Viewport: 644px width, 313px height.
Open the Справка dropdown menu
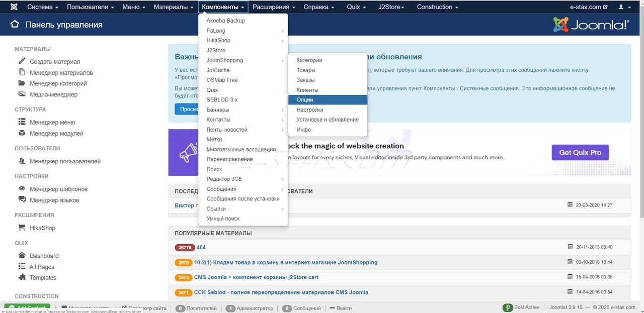[x=319, y=7]
